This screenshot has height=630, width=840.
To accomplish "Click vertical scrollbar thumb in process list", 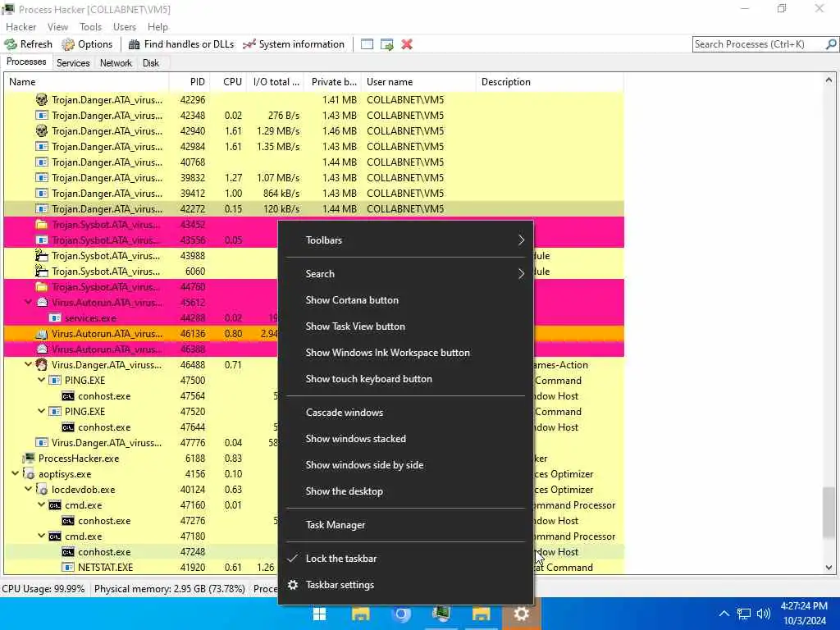I will point(829,512).
